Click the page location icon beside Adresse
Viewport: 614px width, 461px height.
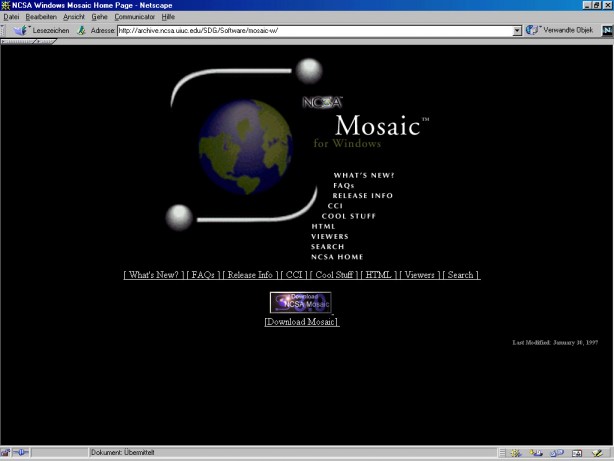[82, 31]
